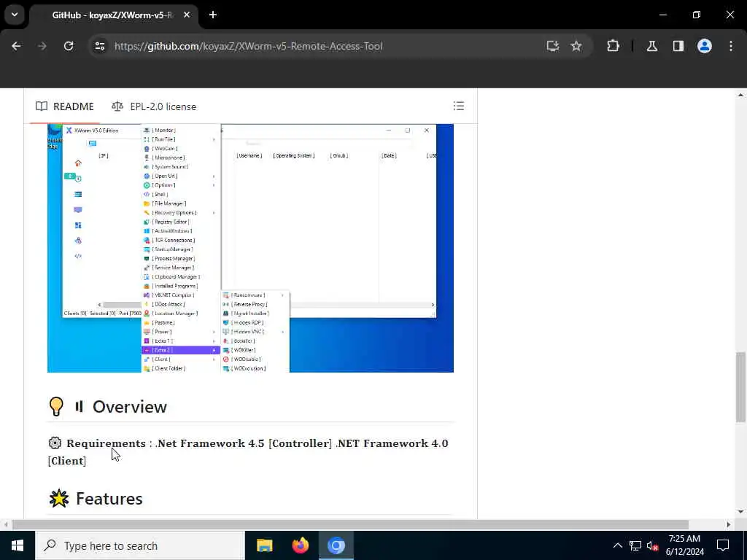Open the Windows Start menu

coord(18,545)
